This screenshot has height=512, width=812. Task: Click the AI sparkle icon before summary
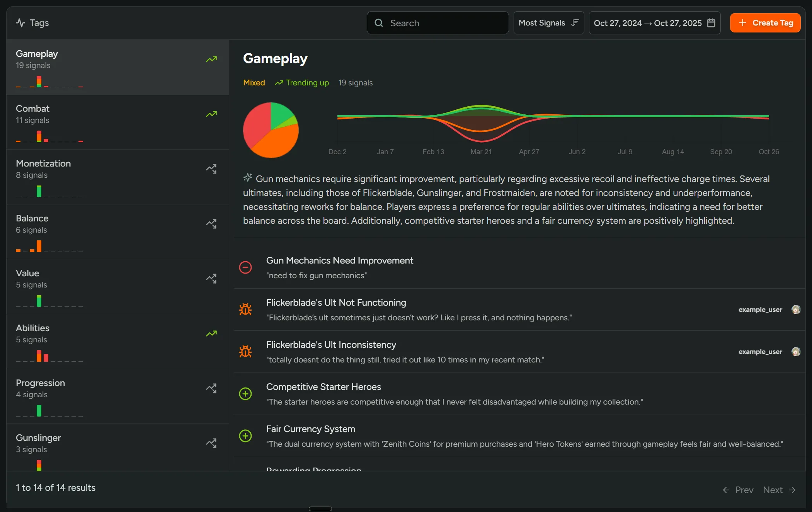click(x=248, y=178)
